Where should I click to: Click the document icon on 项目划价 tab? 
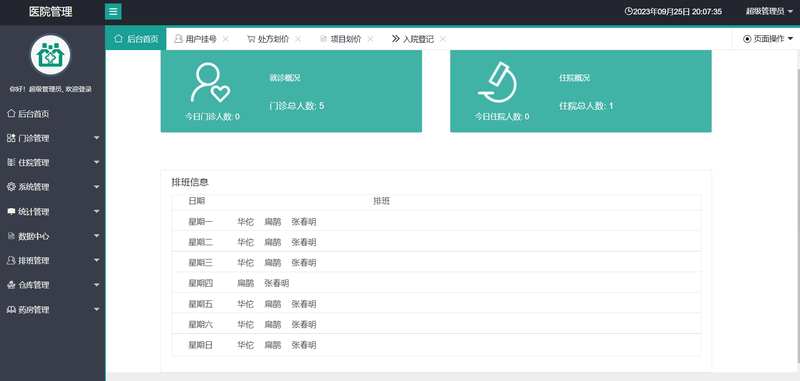[323, 39]
